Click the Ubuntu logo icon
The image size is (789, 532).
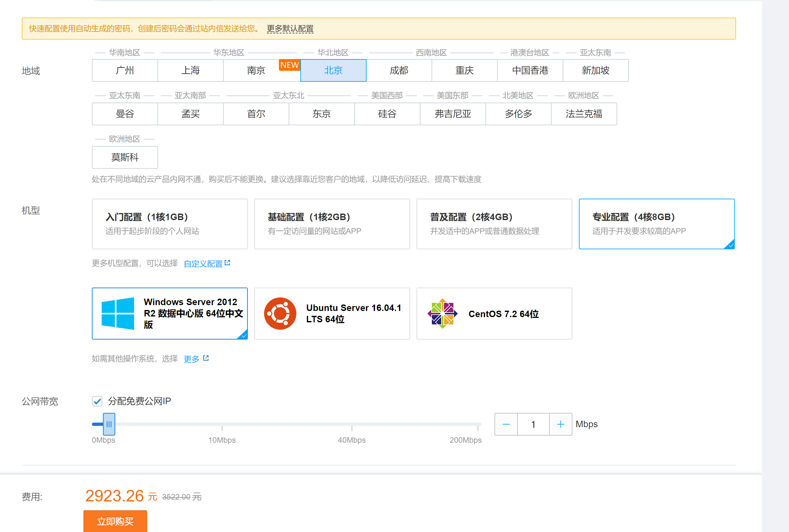click(280, 313)
